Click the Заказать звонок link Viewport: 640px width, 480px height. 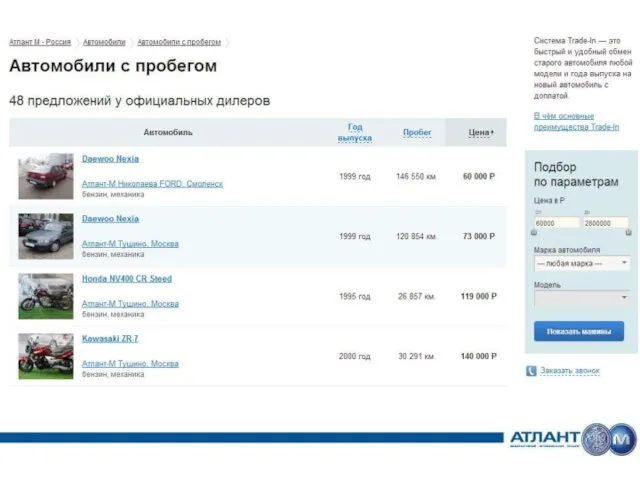pos(570,371)
